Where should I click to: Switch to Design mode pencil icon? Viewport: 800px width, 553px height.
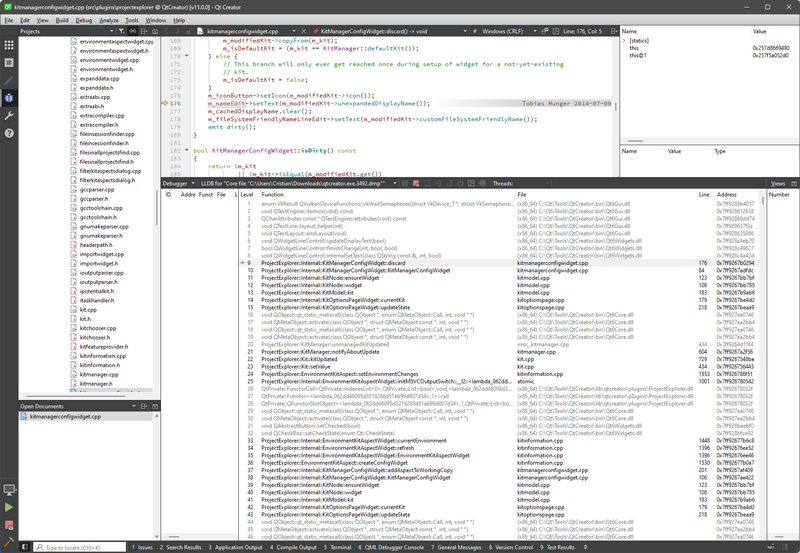9,81
